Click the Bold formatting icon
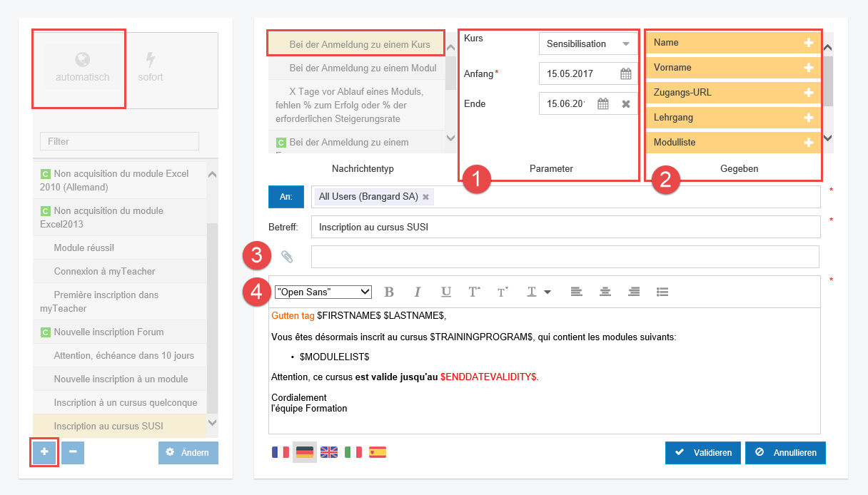868x495 pixels. (389, 292)
